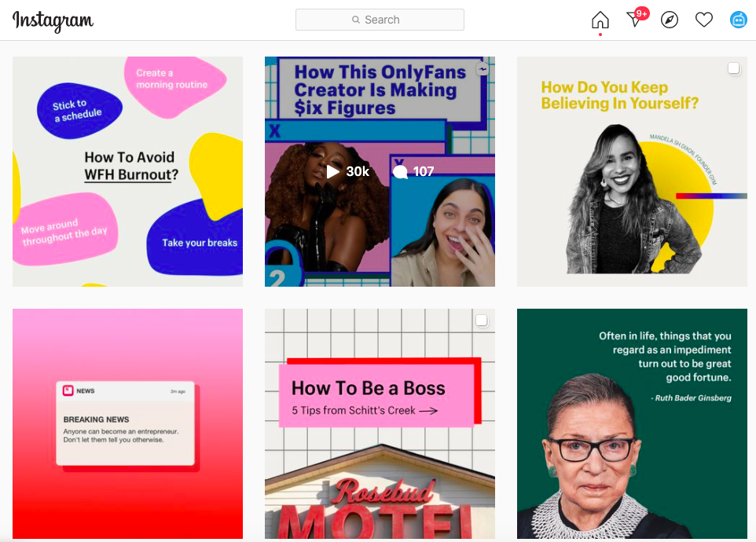Click the play count 30k icon
This screenshot has height=542, width=756.
pyautogui.click(x=334, y=171)
